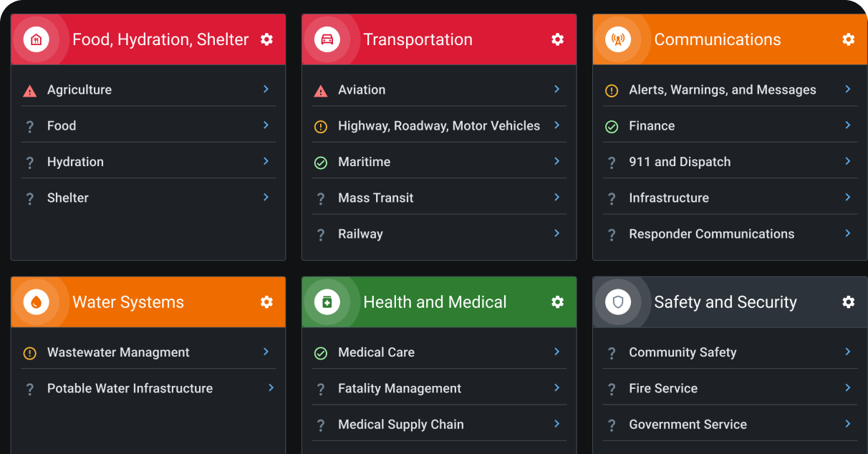The height and width of the screenshot is (454, 868).
Task: Open settings gear for Transportation card
Action: point(557,39)
